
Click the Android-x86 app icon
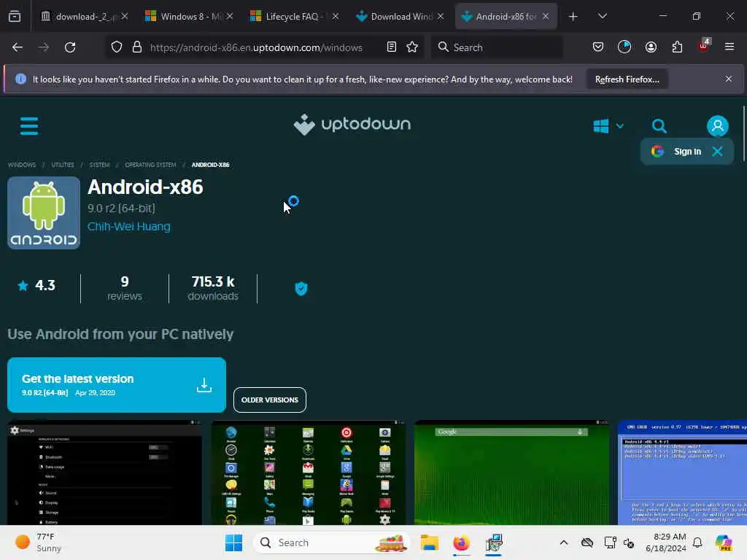tap(44, 213)
